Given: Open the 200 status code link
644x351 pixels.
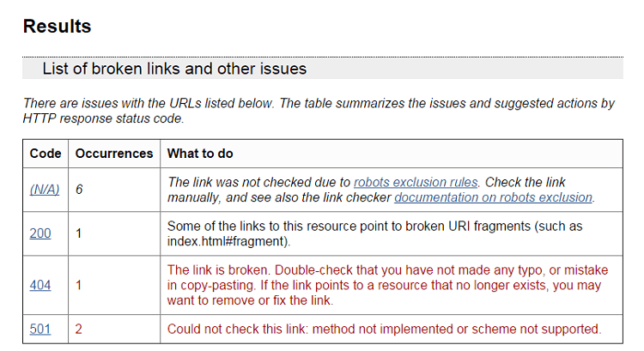Looking at the screenshot, I should pos(40,233).
